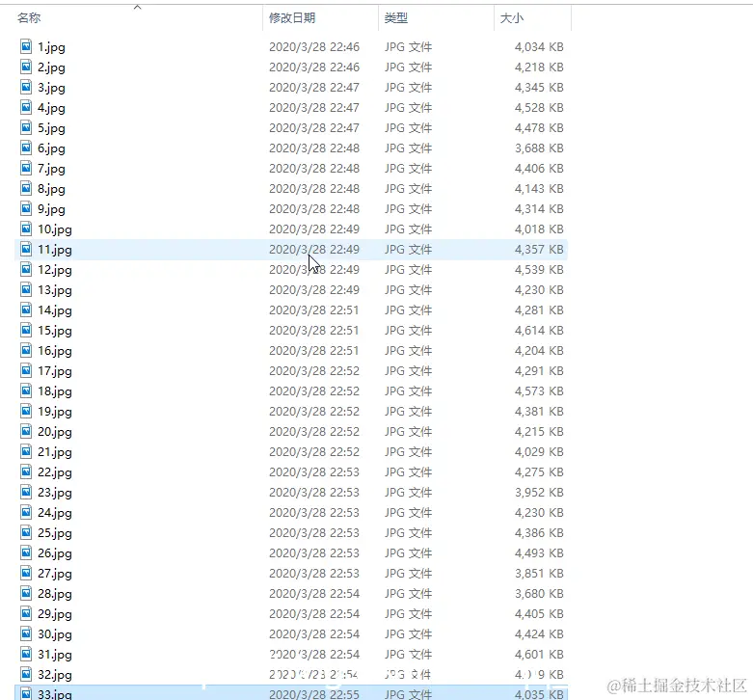
Task: Click the size value 4,314 KB
Action: click(x=539, y=209)
